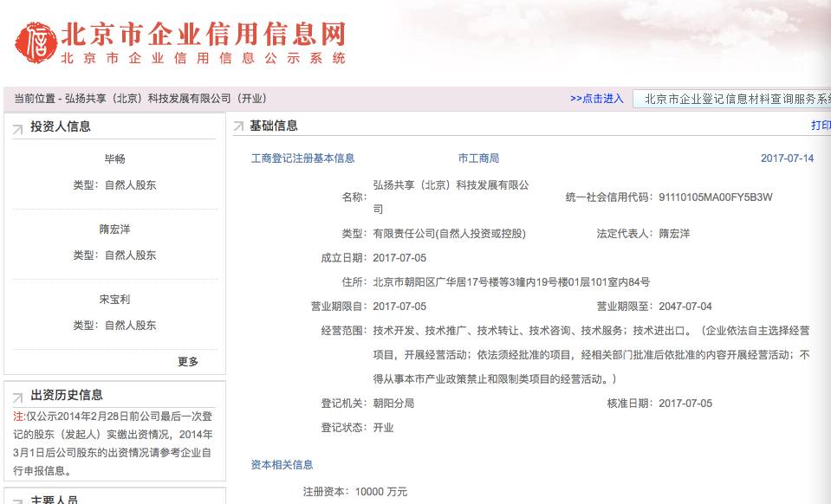Click the red seal logo of 北京市企业信用信息网
Image resolution: width=831 pixels, height=504 pixels.
36,43
